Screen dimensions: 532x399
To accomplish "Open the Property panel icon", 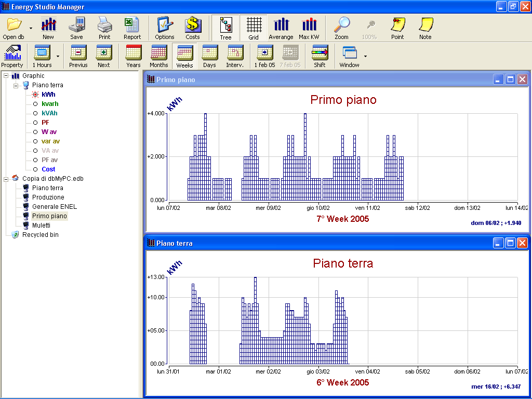I will coord(12,53).
